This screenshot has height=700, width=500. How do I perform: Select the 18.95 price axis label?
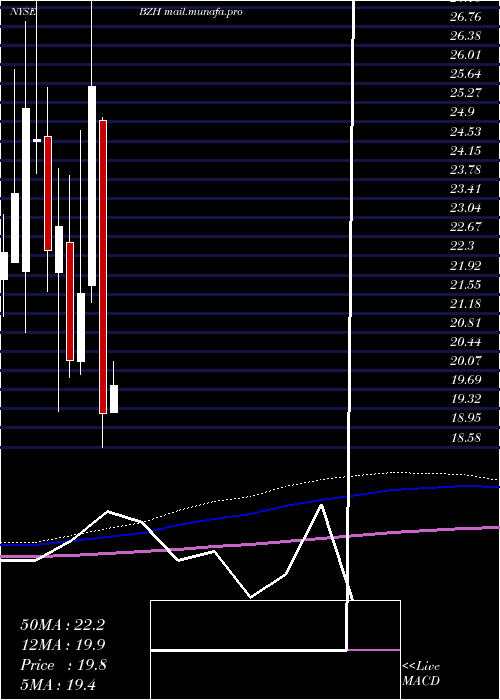pos(465,418)
